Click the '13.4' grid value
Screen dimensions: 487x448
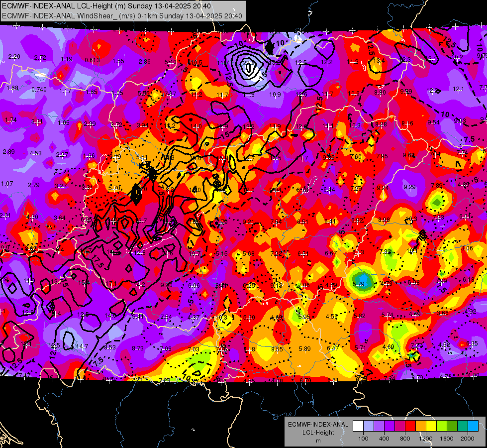pyautogui.click(x=379, y=60)
